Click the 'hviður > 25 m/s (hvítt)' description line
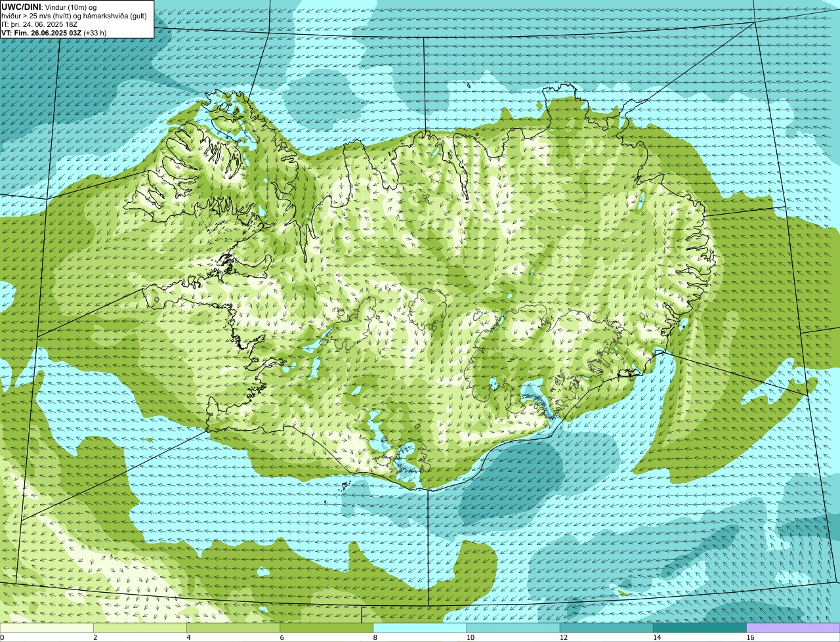This screenshot has height=642, width=840. point(74,16)
